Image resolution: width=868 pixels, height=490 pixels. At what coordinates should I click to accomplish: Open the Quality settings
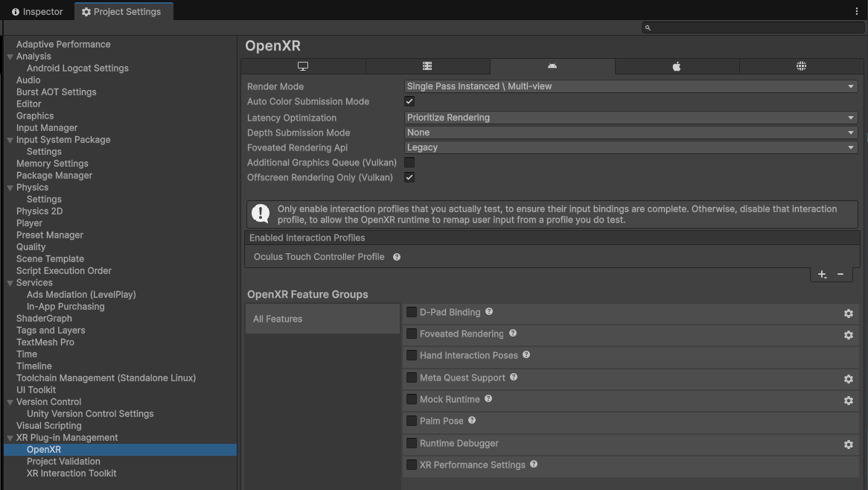click(x=31, y=247)
